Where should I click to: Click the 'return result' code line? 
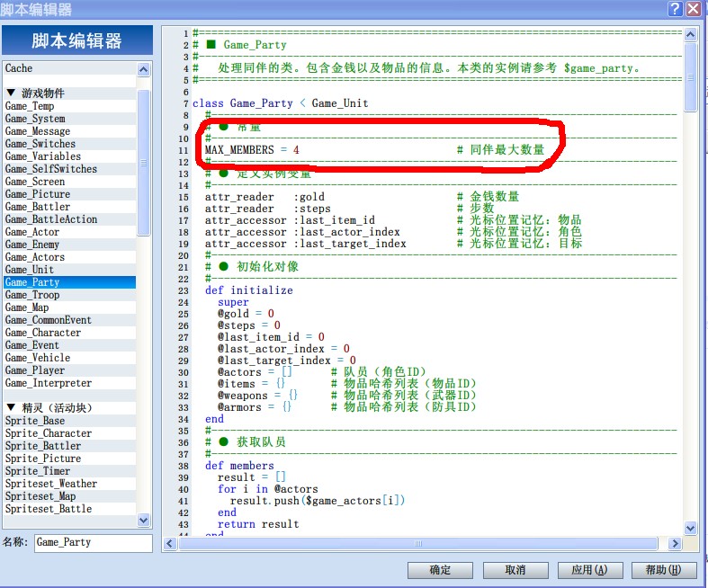point(258,524)
